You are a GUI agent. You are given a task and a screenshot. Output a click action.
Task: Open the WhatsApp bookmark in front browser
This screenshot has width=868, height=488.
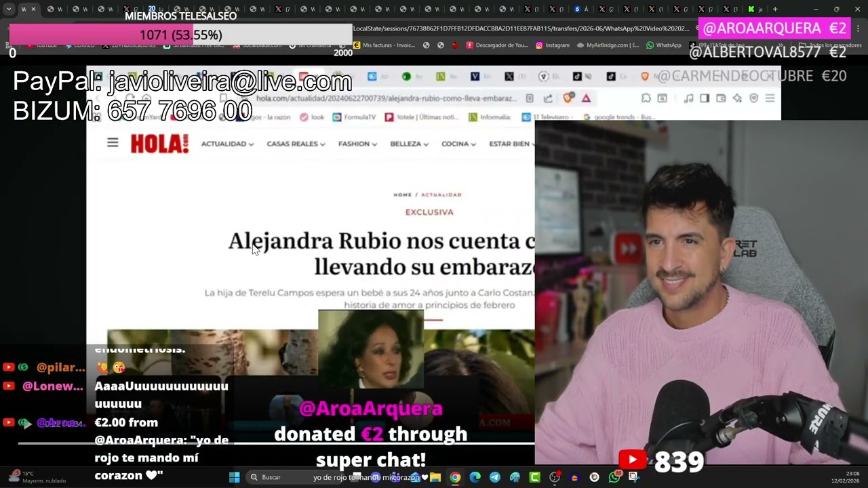(x=664, y=45)
